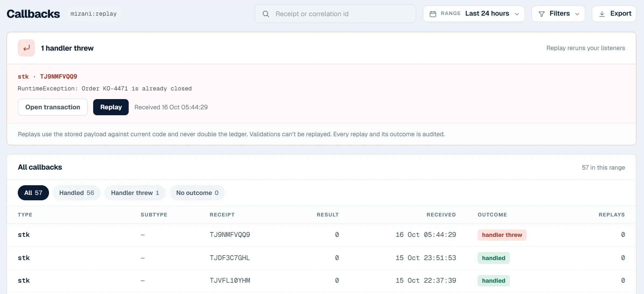This screenshot has width=644, height=294.
Task: Click the 57 in this range count
Action: point(603,167)
